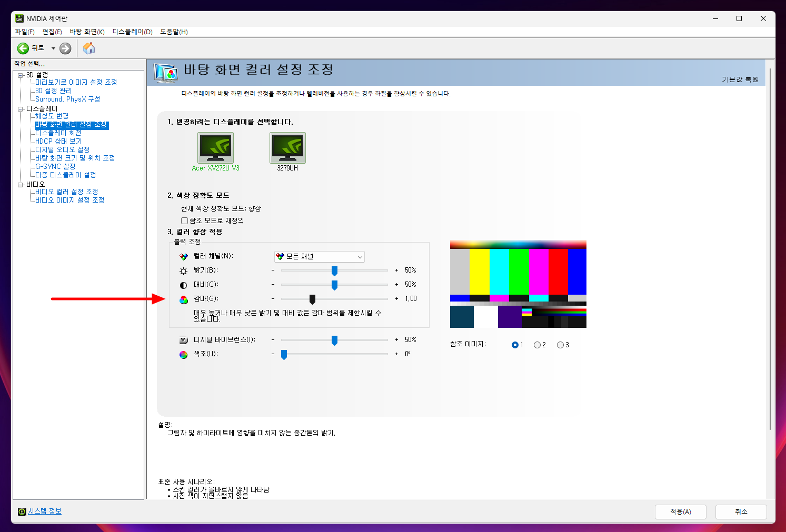Open 비디오 컬러 설정 조정 tree item
Viewport: 786px width, 532px height.
coord(67,192)
